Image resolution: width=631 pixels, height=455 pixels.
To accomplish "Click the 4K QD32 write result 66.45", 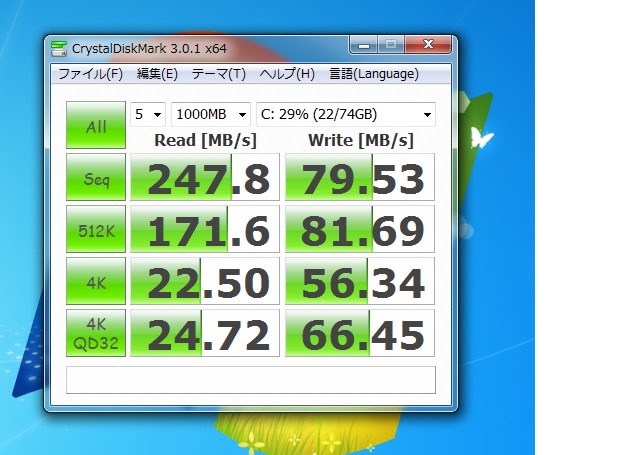I will [x=360, y=333].
